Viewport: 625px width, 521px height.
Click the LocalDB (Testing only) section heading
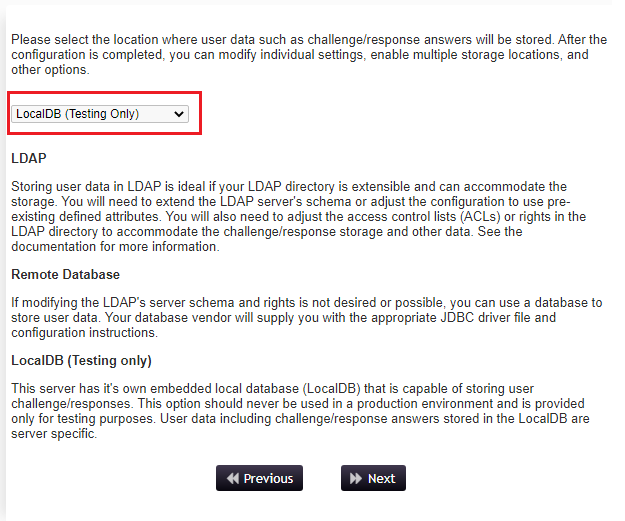(x=81, y=360)
